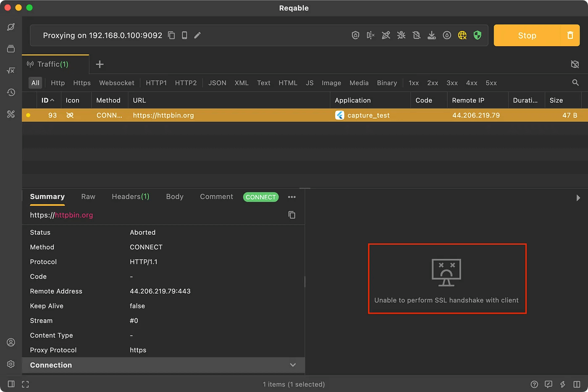Screen dimensions: 588x392
Task: Open the wrench toolbox icon in sidebar
Action: point(11,114)
